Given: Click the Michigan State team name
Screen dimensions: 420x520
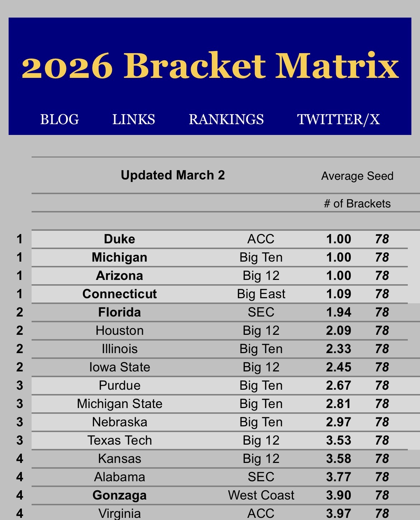Looking at the screenshot, I should (x=120, y=404).
